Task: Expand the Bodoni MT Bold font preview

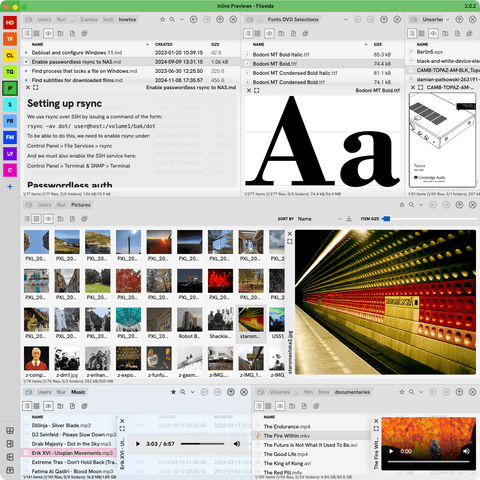Action: pyautogui.click(x=256, y=90)
